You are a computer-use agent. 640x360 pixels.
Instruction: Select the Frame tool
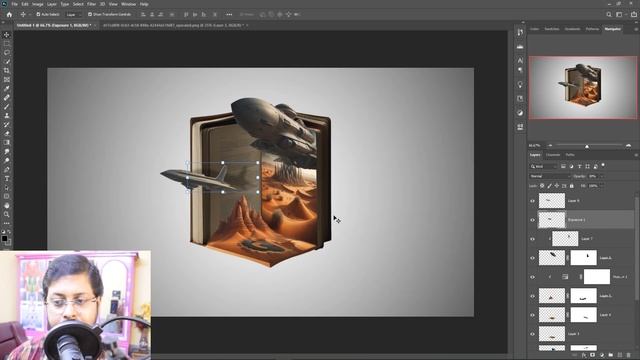pos(7,80)
